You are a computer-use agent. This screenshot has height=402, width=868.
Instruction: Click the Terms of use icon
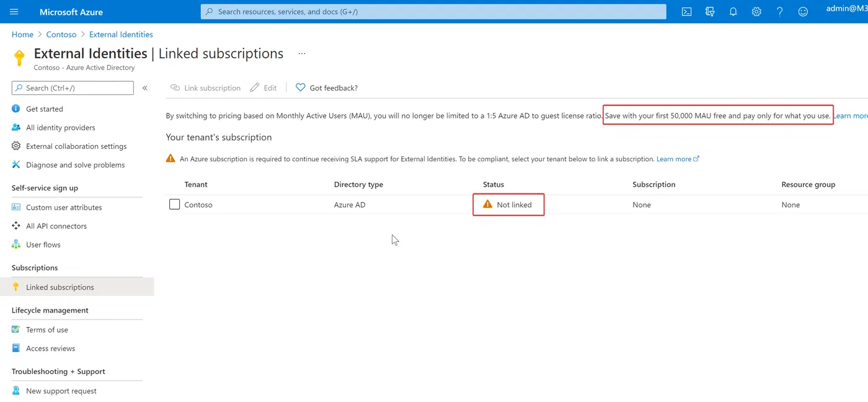(16, 329)
